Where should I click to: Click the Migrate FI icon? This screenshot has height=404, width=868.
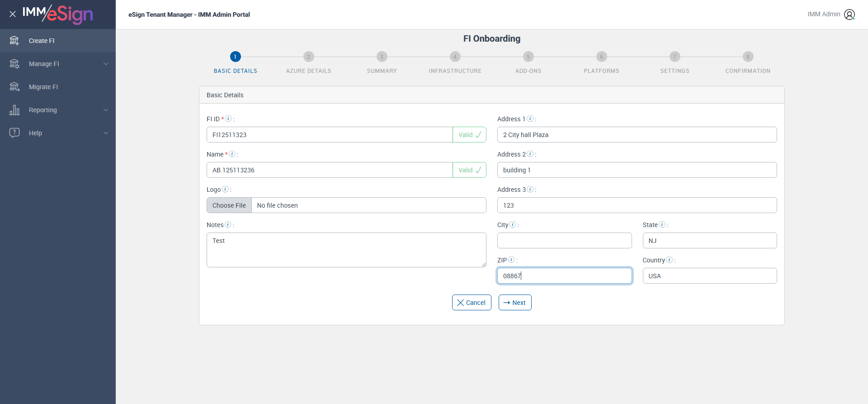[x=14, y=87]
